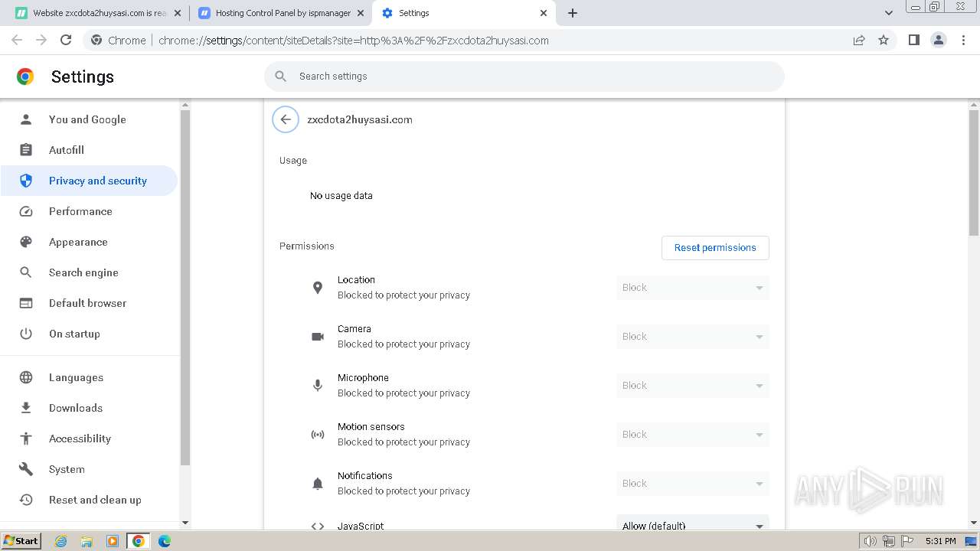Open Autofill settings section

point(89,150)
